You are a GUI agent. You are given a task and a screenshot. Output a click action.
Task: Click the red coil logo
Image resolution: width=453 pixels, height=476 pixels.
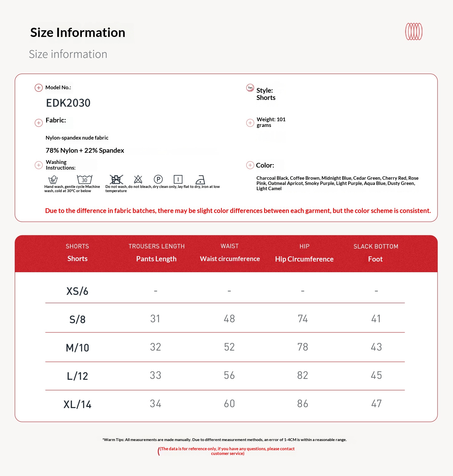pos(414,31)
